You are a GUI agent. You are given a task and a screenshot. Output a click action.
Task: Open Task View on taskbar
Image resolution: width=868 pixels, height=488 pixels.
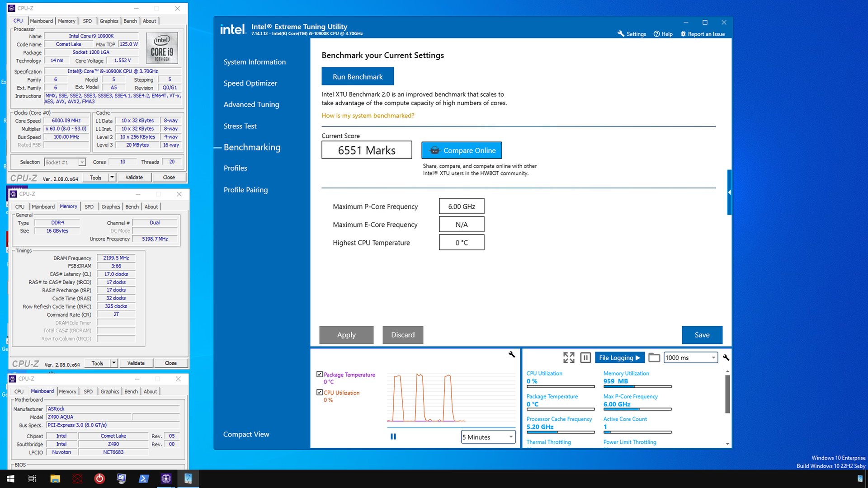(32, 479)
